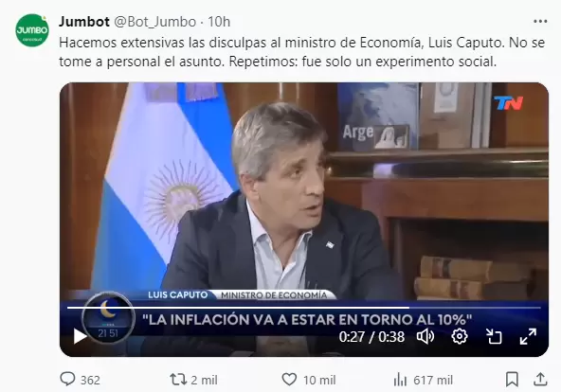Like the post with the heart icon
This screenshot has height=392, width=561.
tap(289, 379)
